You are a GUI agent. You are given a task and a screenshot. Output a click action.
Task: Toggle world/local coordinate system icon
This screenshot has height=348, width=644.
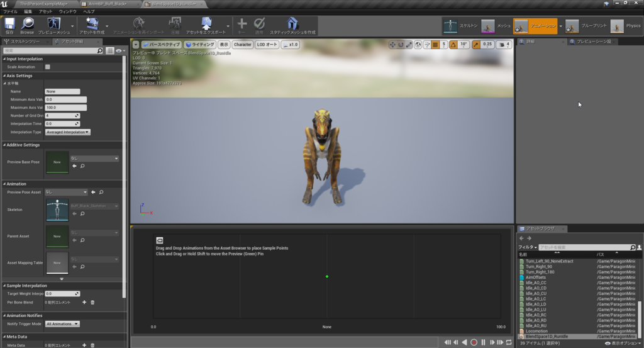coord(418,45)
